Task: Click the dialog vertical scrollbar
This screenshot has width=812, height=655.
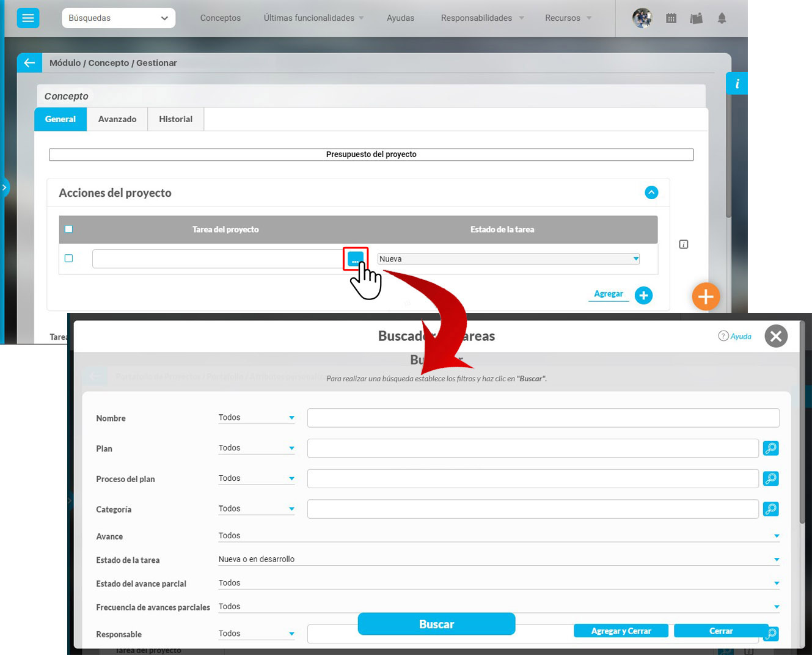Action: (802, 422)
